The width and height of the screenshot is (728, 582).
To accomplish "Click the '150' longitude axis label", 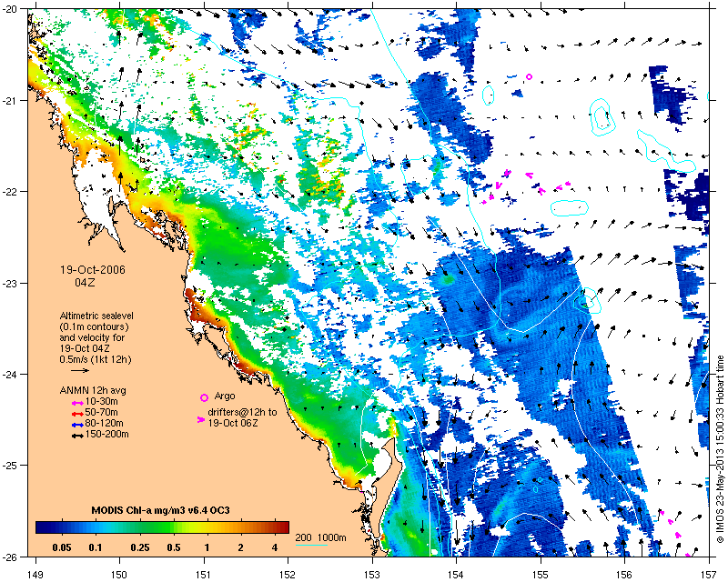I will click(119, 575).
